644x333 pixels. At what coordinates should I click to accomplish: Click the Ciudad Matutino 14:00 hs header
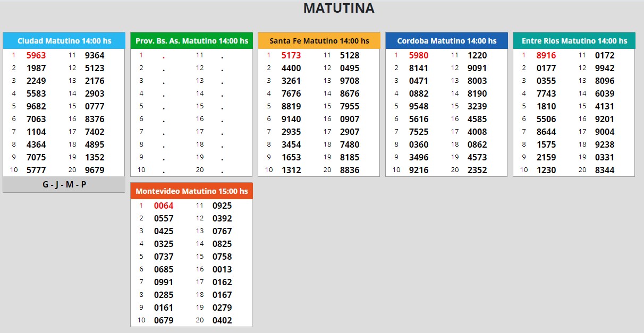pyautogui.click(x=64, y=41)
